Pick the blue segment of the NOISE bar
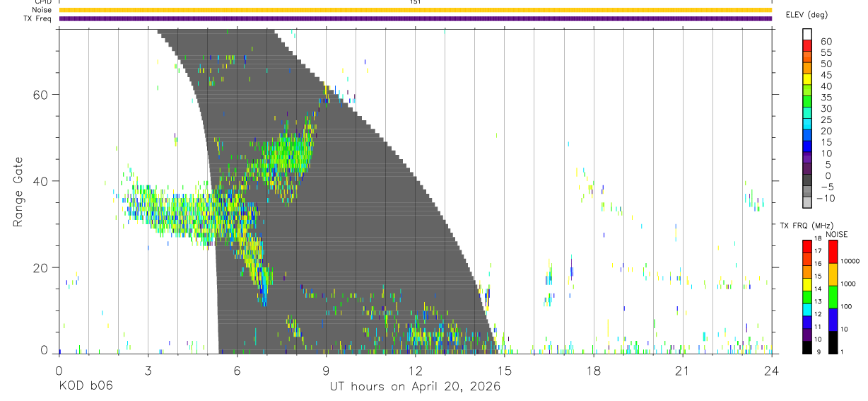Viewport: 868px width, 401px height. (x=833, y=319)
